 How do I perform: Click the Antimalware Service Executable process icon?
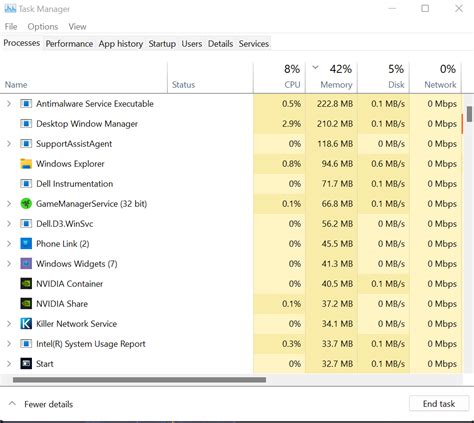[26, 104]
